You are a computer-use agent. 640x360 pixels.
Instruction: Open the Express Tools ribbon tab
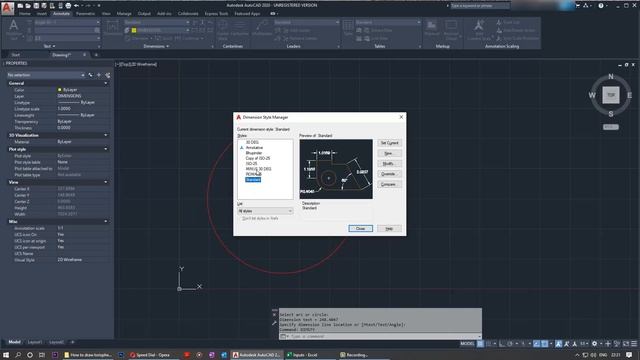[x=216, y=13]
